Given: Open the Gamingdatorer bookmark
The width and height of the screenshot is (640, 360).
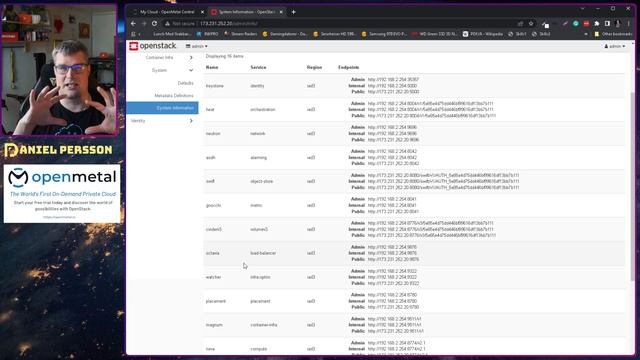Looking at the screenshot, I should coord(285,34).
